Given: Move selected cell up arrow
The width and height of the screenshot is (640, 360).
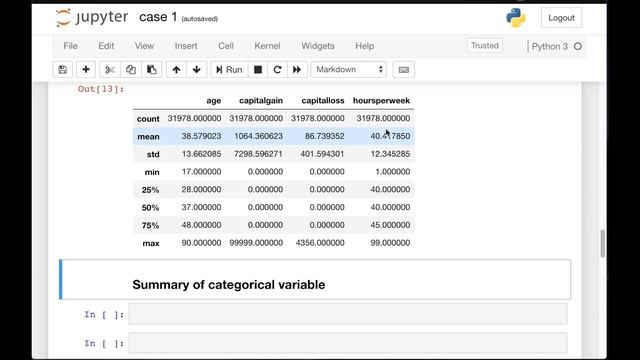Looking at the screenshot, I should click(176, 70).
